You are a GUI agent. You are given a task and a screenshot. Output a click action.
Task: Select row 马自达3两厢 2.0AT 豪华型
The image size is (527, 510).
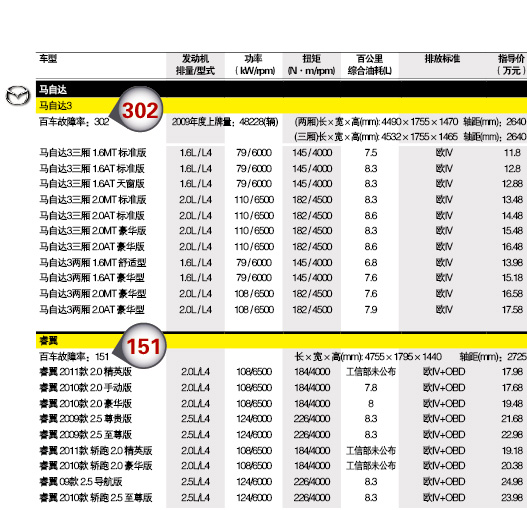tap(281, 310)
